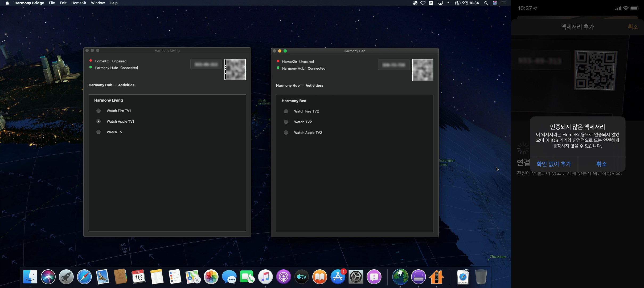Open Safari from the Dock
This screenshot has width=644, height=288.
(x=84, y=277)
